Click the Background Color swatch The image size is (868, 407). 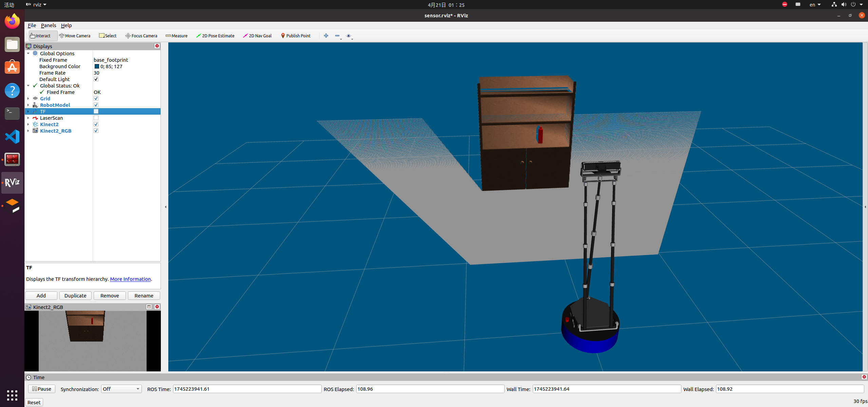[97, 66]
